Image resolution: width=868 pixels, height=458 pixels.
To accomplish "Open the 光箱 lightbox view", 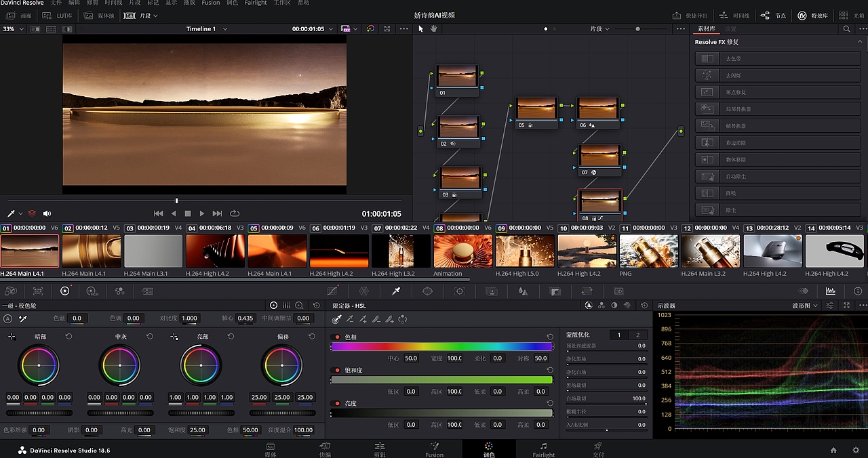I will point(851,15).
